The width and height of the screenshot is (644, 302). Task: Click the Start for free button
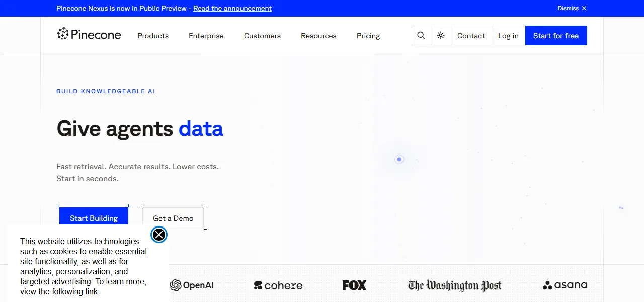556,36
